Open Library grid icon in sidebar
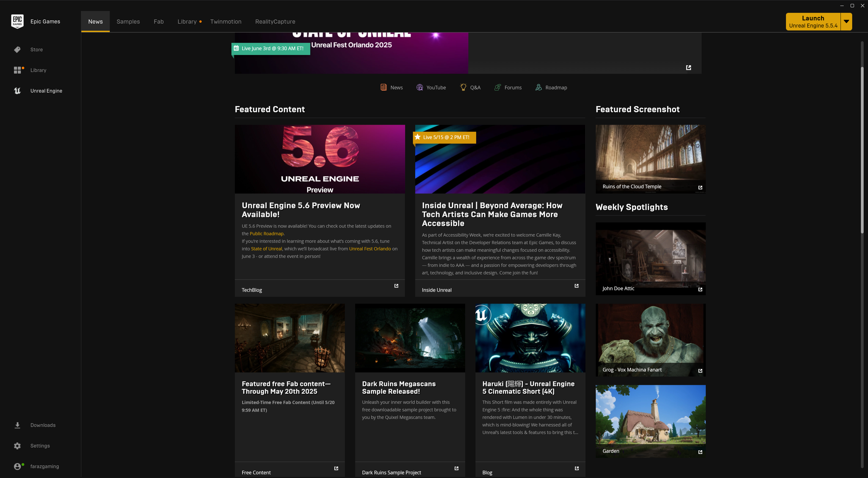 click(x=17, y=70)
